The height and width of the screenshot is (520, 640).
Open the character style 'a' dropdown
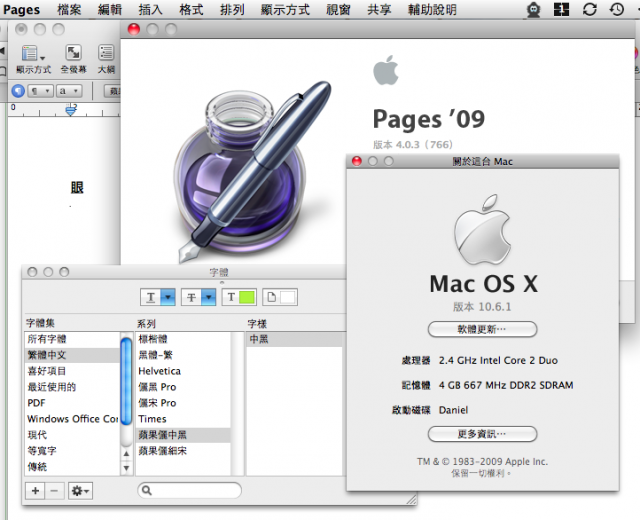point(69,91)
